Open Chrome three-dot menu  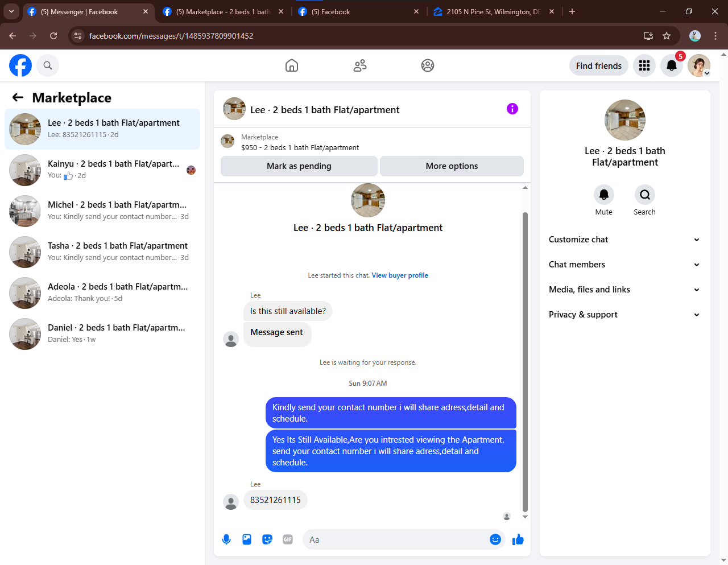click(x=715, y=36)
